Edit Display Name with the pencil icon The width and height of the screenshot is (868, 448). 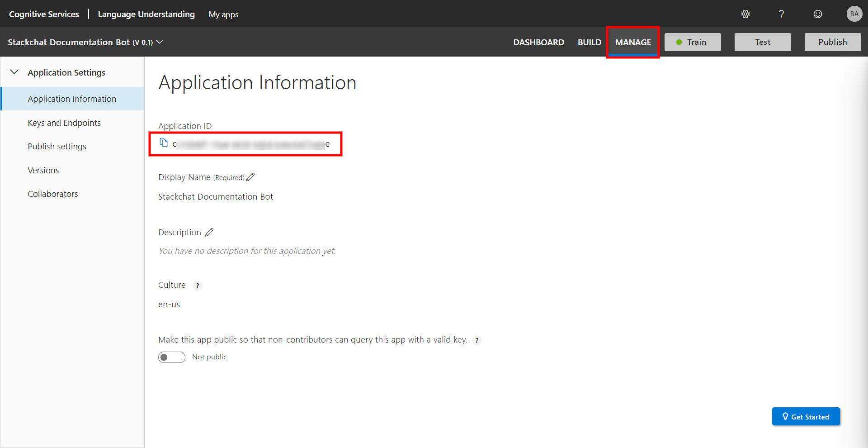pyautogui.click(x=250, y=177)
